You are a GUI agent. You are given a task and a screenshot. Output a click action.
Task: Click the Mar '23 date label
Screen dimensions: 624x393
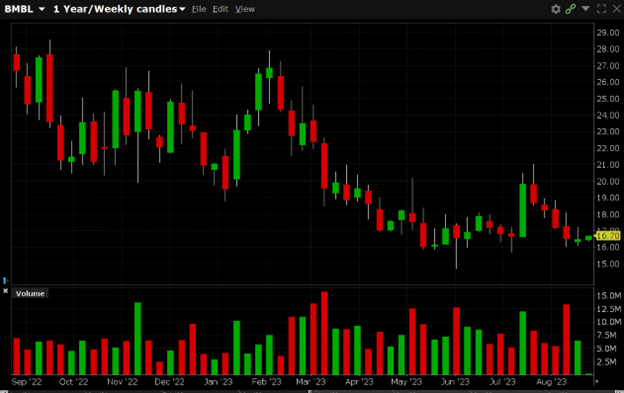[x=311, y=382]
